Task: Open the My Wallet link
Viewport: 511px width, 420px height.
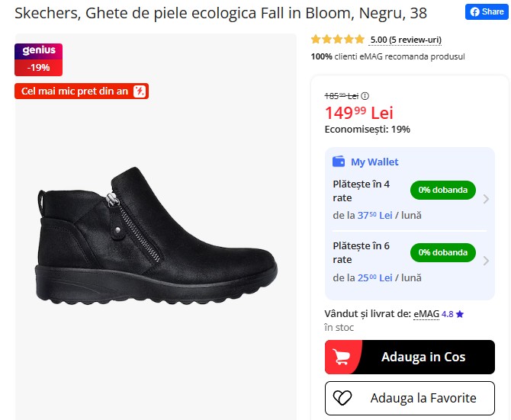Action: click(x=374, y=162)
